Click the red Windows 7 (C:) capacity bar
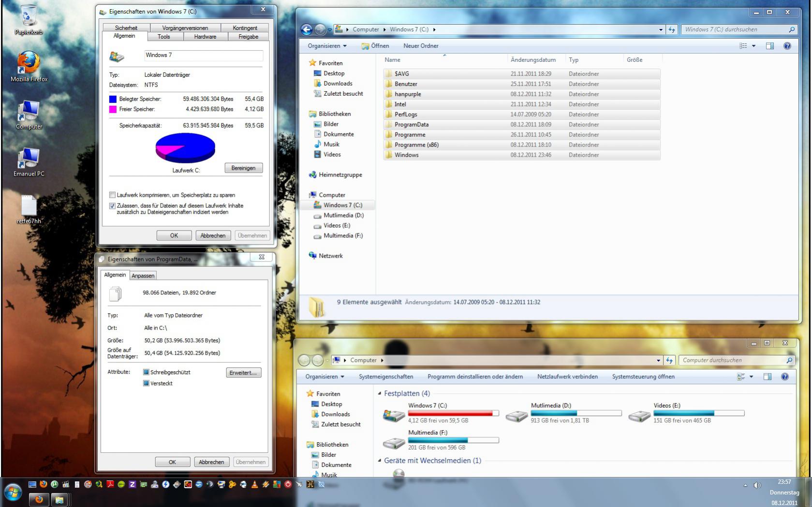This screenshot has width=812, height=507. coord(453,413)
